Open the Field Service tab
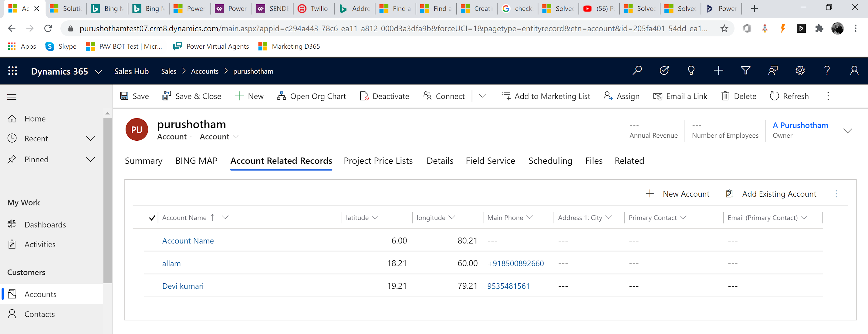The image size is (868, 334). click(490, 160)
